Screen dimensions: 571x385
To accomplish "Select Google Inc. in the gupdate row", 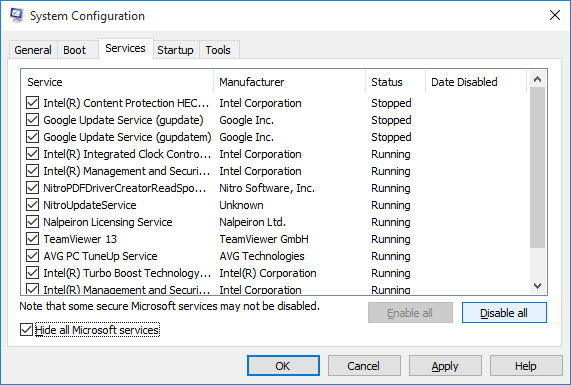I will pyautogui.click(x=247, y=120).
